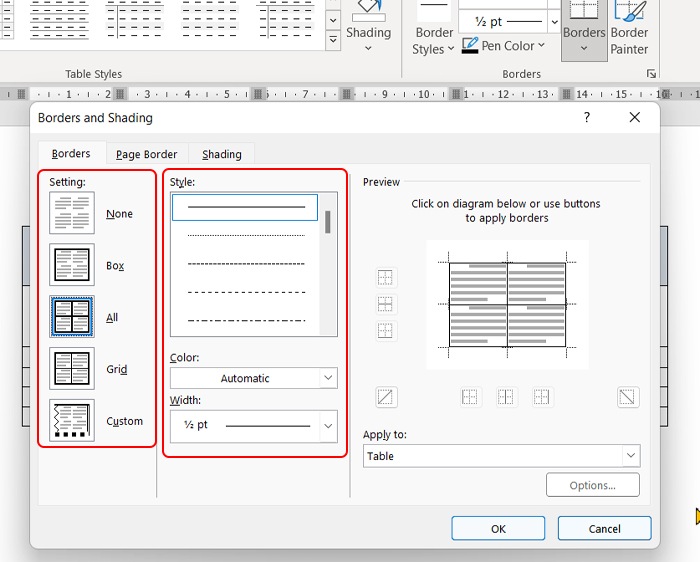The height and width of the screenshot is (562, 700).
Task: Click the OK button
Action: 498,529
